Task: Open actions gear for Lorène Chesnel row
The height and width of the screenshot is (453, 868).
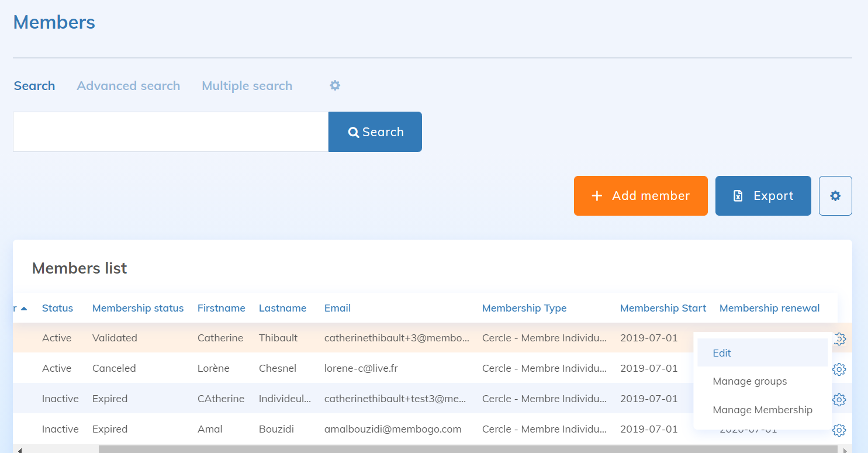Action: click(839, 369)
